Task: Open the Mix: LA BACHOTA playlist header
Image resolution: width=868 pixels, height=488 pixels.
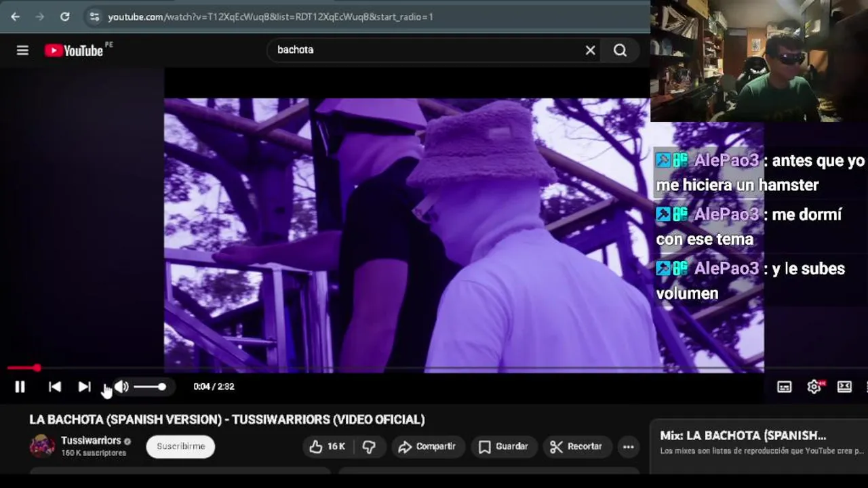Action: 743,435
